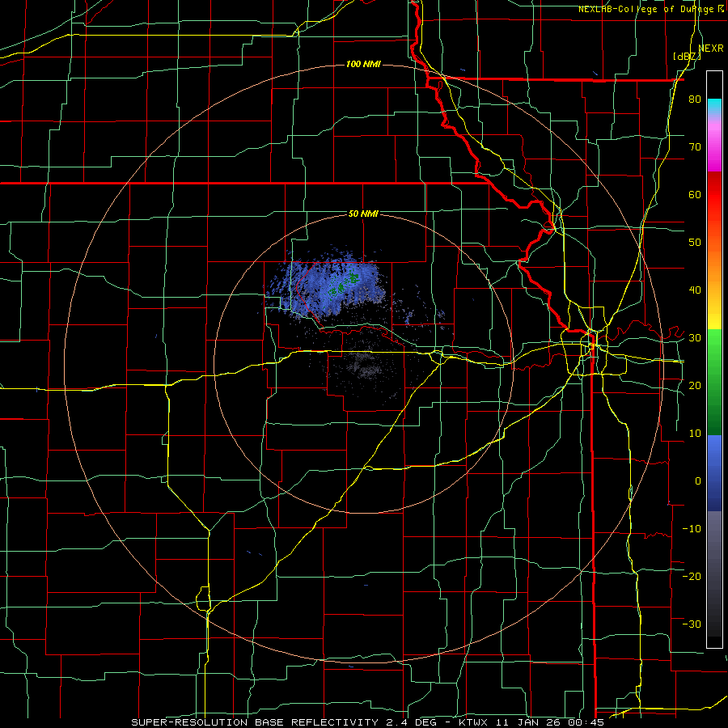The width and height of the screenshot is (728, 728).
Task: Click the 50 NMI range ring label
Action: (x=363, y=214)
